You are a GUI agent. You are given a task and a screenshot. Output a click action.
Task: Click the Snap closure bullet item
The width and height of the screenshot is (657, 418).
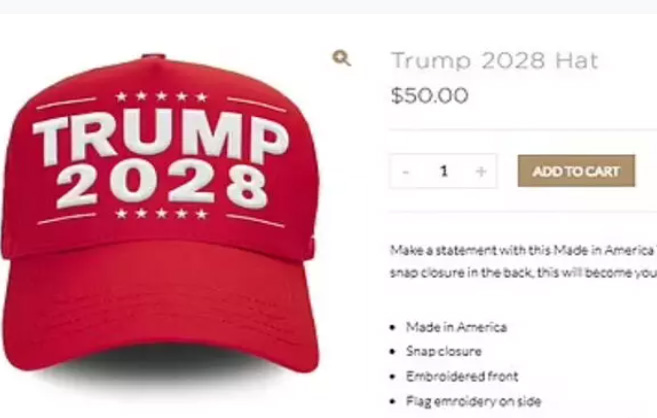(x=444, y=351)
